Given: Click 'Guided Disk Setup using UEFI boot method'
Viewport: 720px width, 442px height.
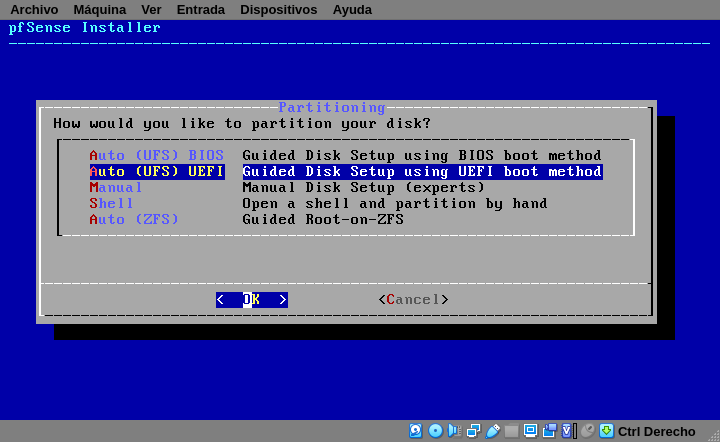Looking at the screenshot, I should 422,172.
